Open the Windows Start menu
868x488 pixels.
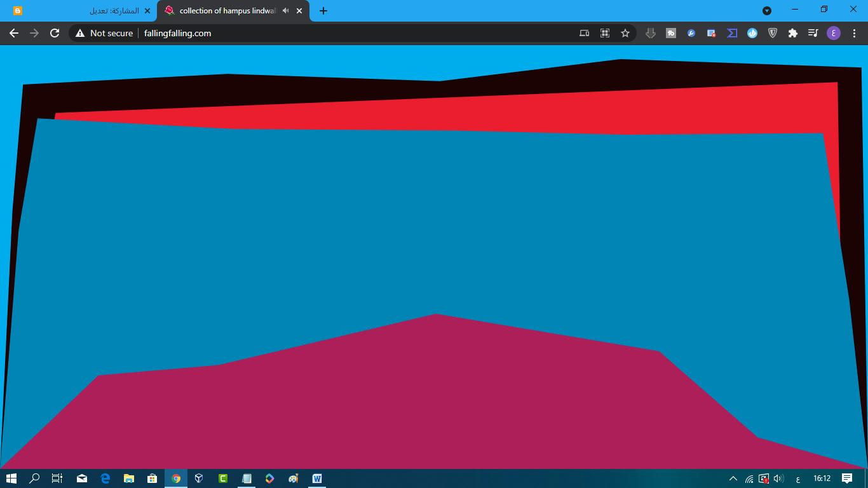(11, 478)
